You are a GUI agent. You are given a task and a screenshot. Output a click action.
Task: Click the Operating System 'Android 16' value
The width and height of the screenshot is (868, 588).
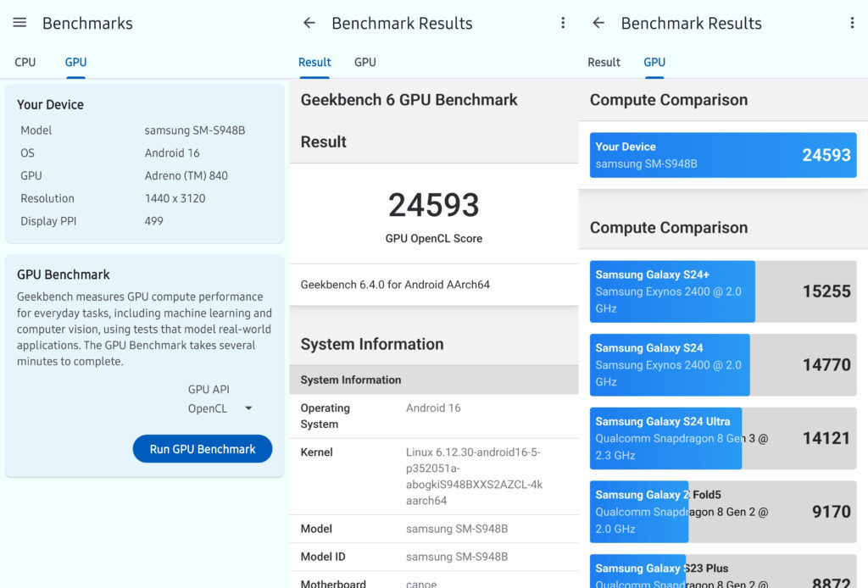click(433, 408)
